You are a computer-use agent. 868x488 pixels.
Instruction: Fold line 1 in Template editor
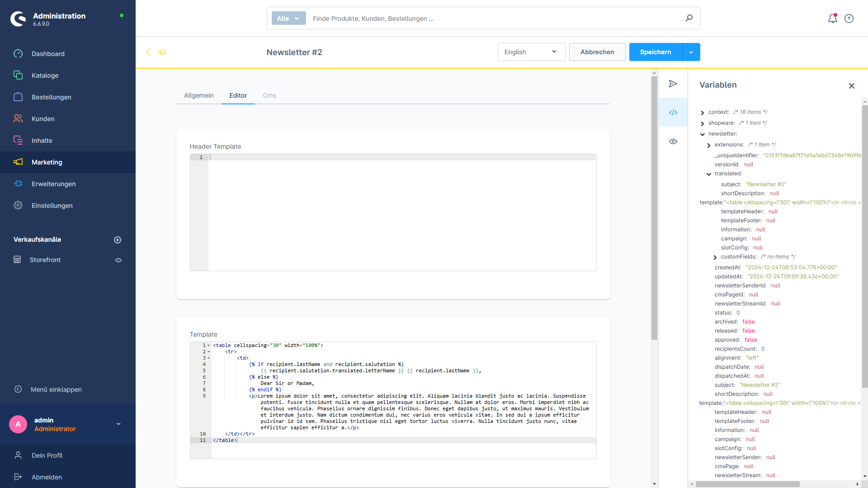tap(209, 346)
